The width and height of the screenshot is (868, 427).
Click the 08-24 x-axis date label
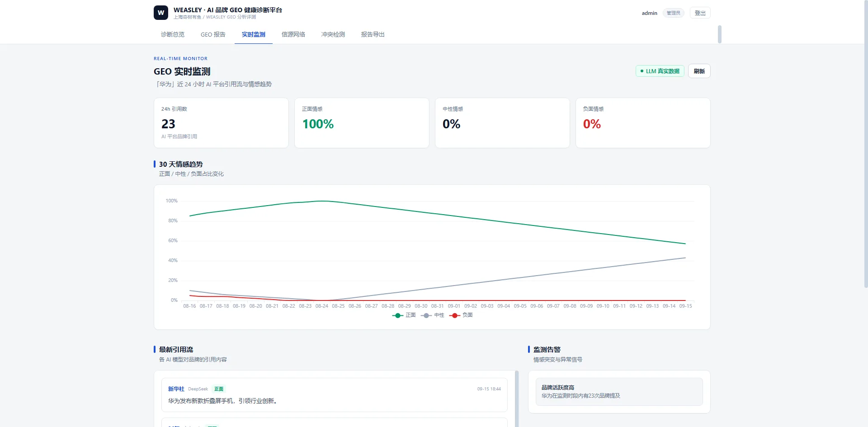point(322,306)
